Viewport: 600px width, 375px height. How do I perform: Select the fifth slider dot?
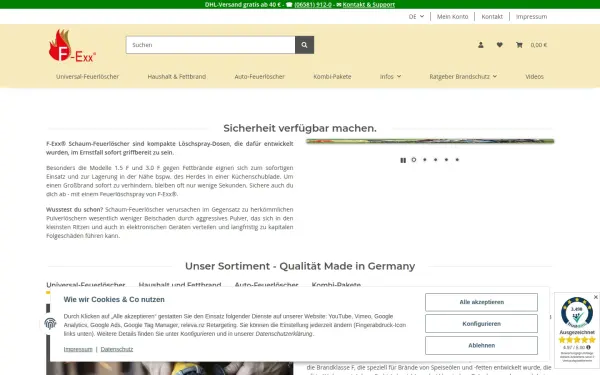click(457, 160)
